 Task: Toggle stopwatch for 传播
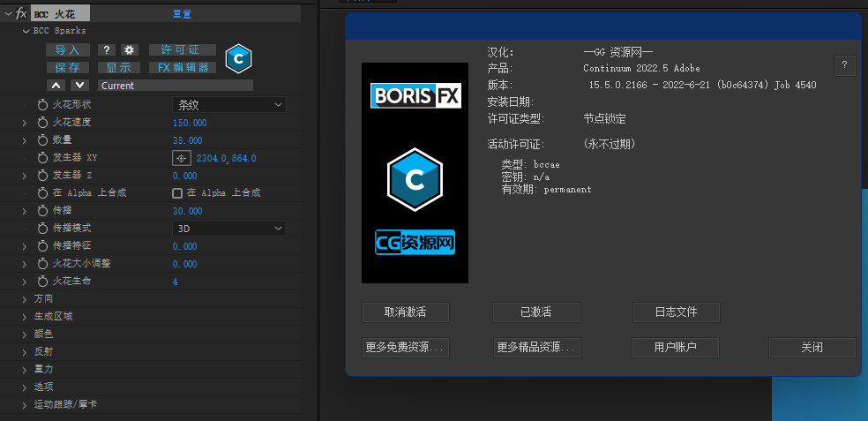click(42, 211)
